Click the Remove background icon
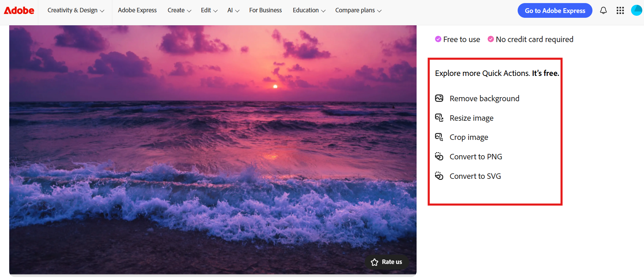The image size is (644, 278). 439,98
